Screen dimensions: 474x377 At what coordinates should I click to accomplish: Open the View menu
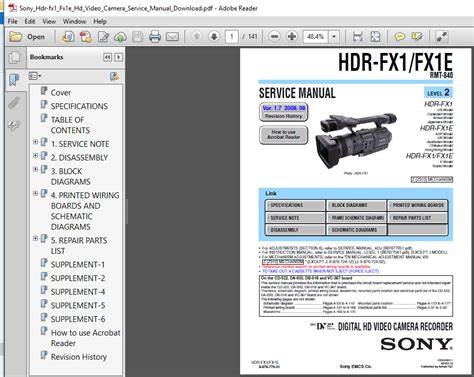(x=49, y=21)
